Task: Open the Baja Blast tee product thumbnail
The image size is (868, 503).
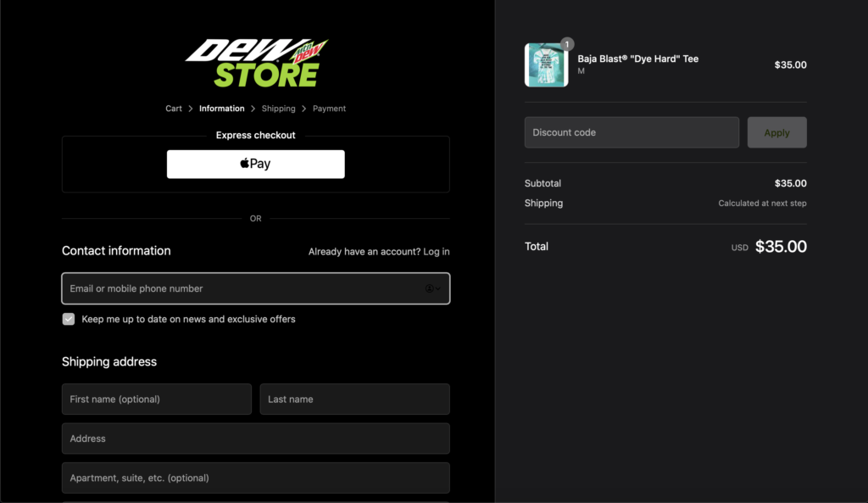Action: (546, 65)
